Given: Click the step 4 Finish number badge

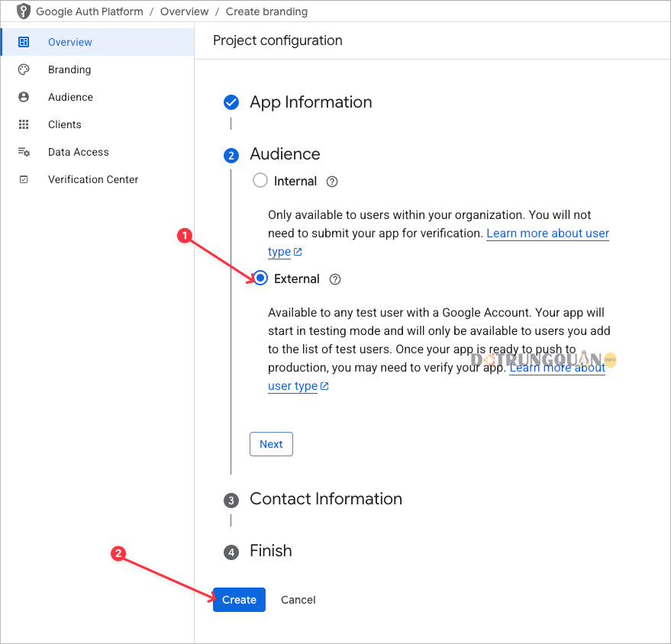Looking at the screenshot, I should pos(231,552).
